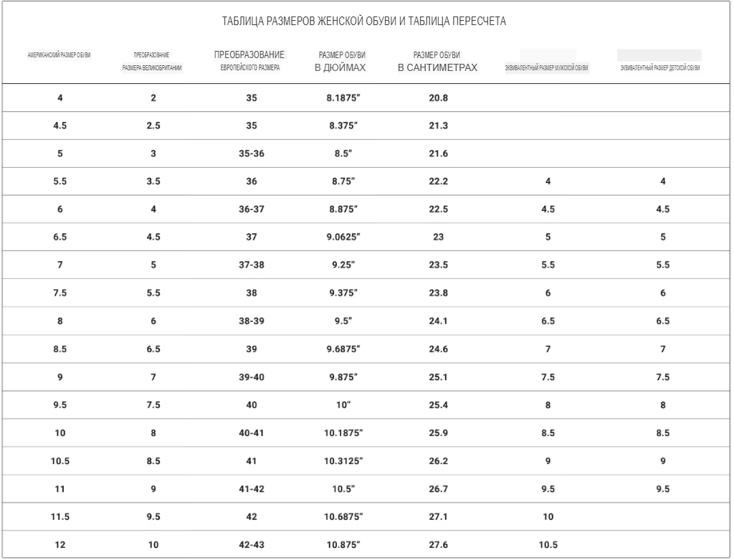Select the 25.4 centimeters cell
734x560 pixels.
click(438, 405)
